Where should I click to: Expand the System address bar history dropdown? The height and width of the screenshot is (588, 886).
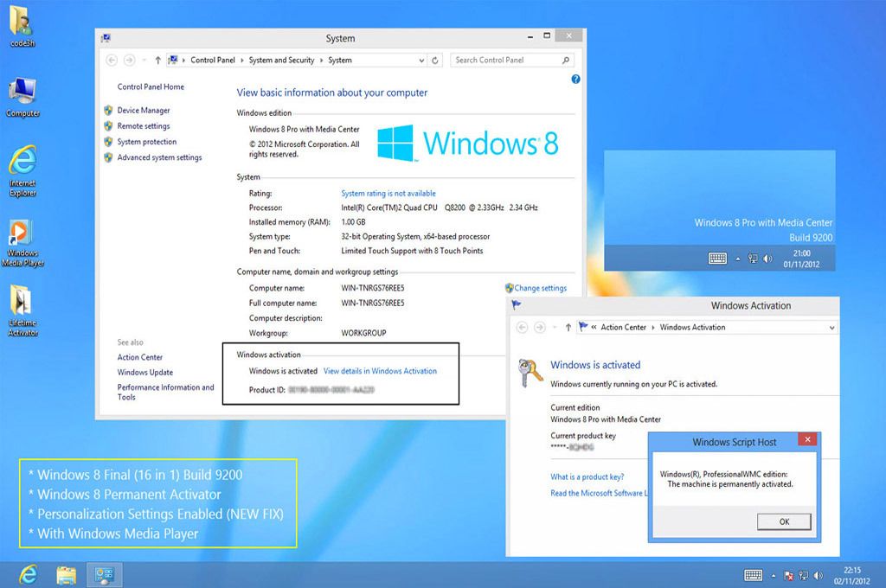[421, 60]
